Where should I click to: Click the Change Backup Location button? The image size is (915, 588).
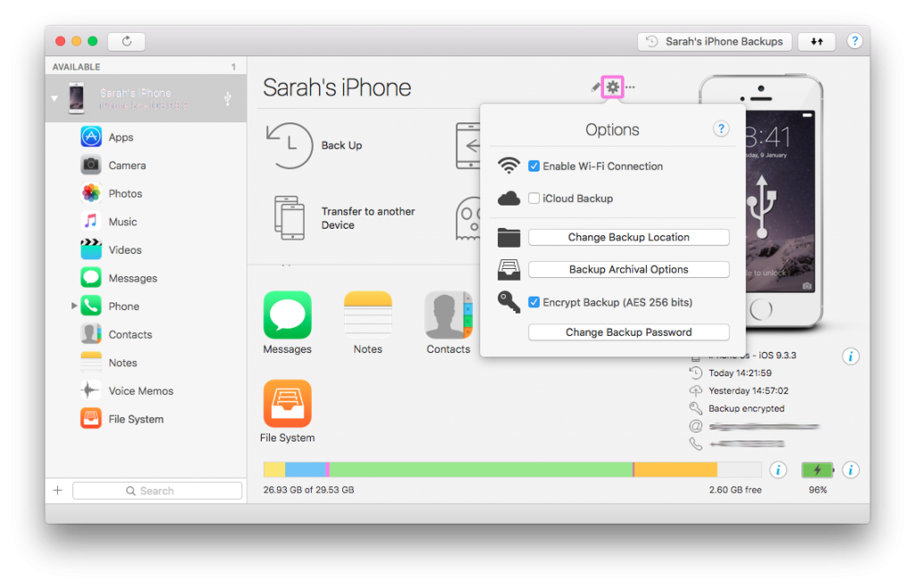[x=628, y=237]
